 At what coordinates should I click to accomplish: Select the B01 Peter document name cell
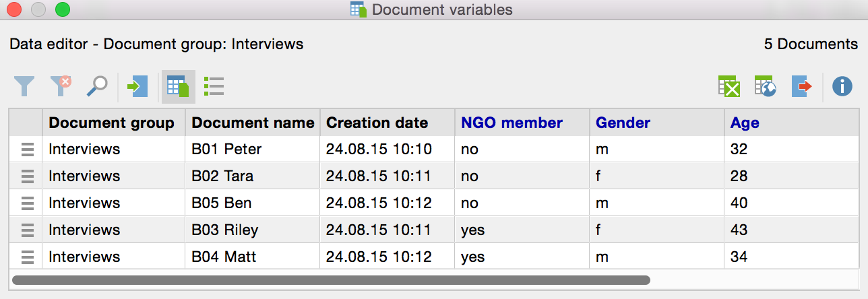(253, 149)
